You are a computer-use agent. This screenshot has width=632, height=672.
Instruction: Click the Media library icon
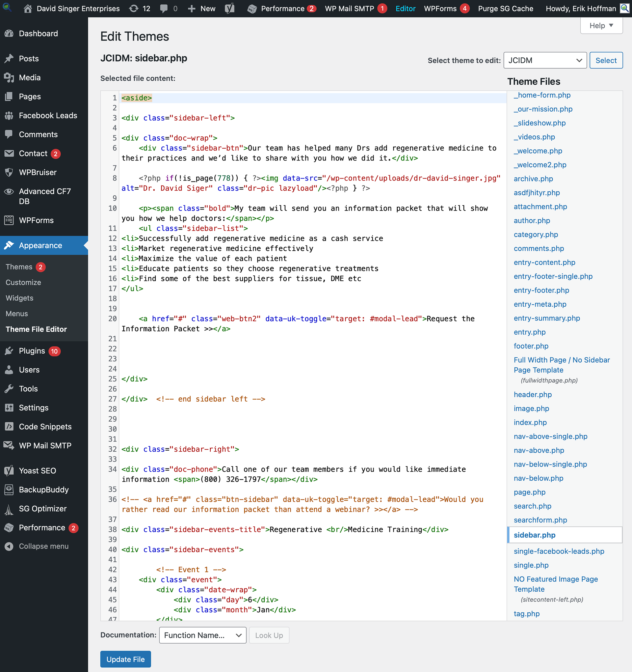pos(9,77)
